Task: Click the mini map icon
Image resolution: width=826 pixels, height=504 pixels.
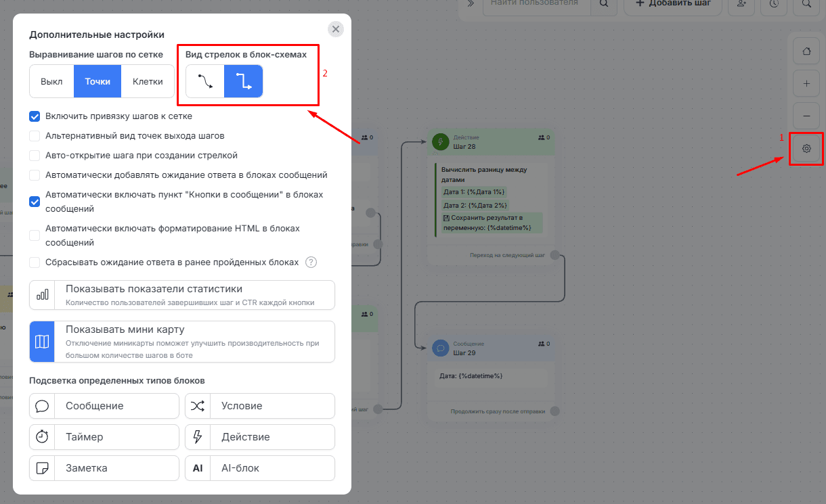Action: (42, 342)
